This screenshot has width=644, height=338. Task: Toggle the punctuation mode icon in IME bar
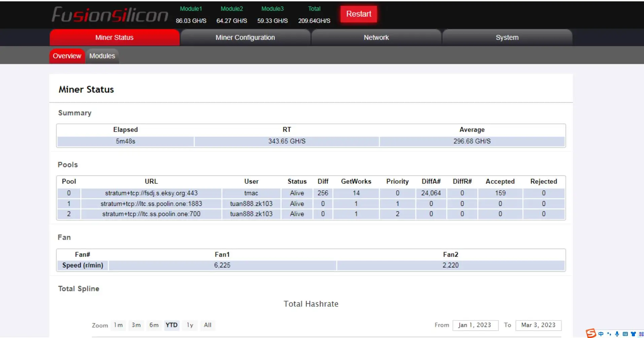point(609,334)
